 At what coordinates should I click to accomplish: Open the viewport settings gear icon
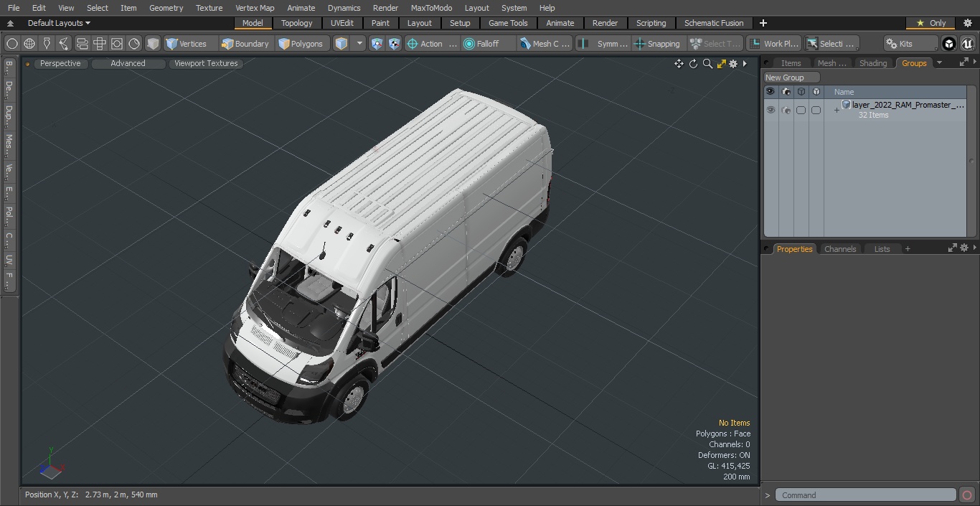pyautogui.click(x=733, y=64)
